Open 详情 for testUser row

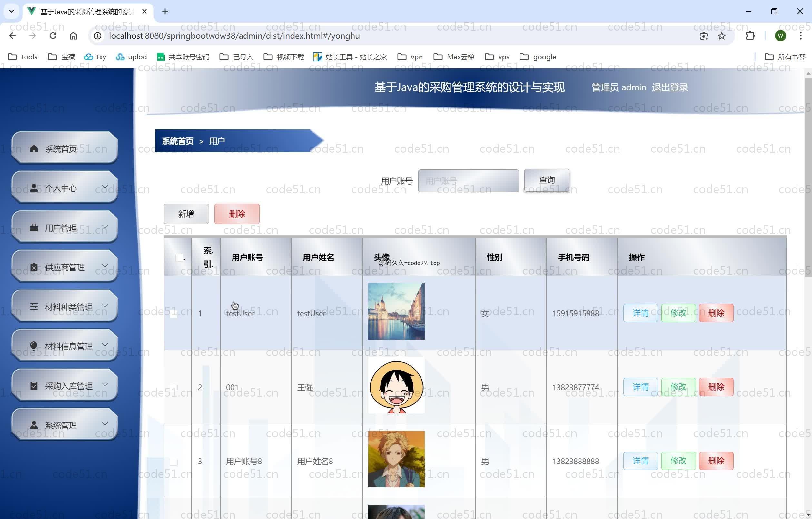(640, 313)
